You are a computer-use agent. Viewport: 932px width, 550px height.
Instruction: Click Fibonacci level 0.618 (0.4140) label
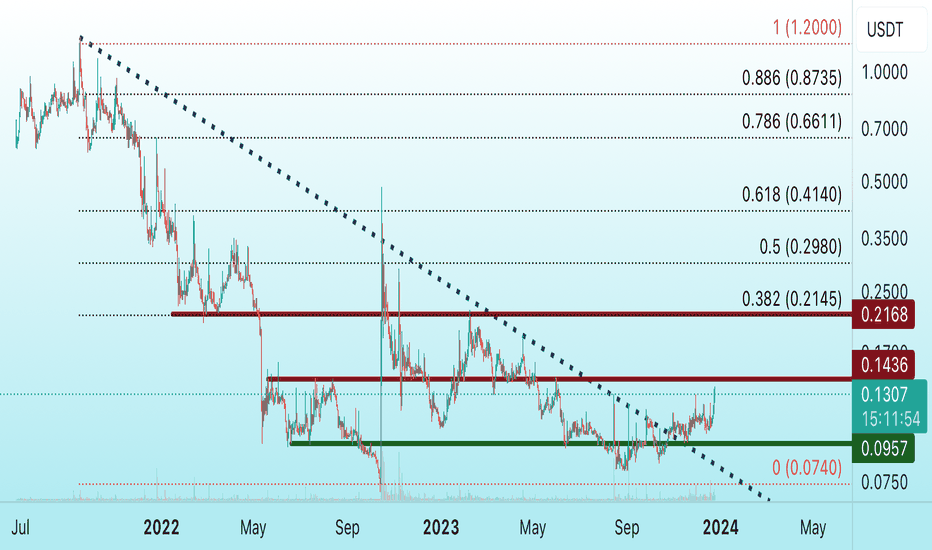pyautogui.click(x=792, y=194)
